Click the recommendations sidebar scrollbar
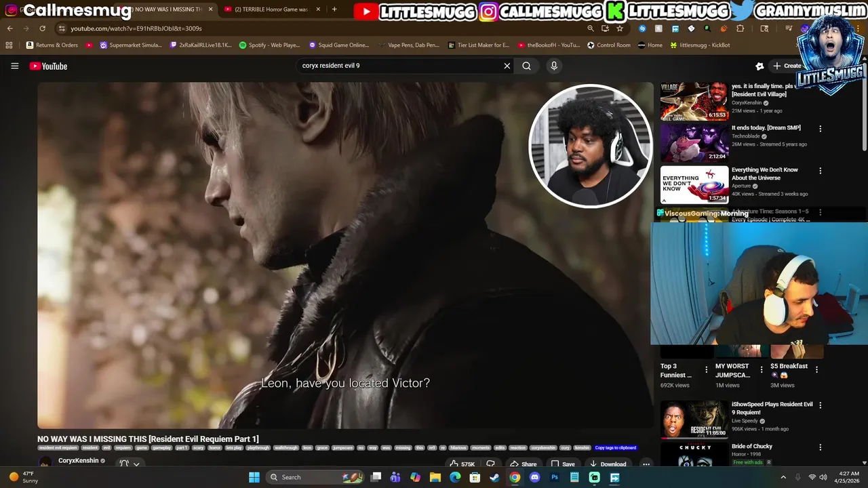 click(864, 108)
